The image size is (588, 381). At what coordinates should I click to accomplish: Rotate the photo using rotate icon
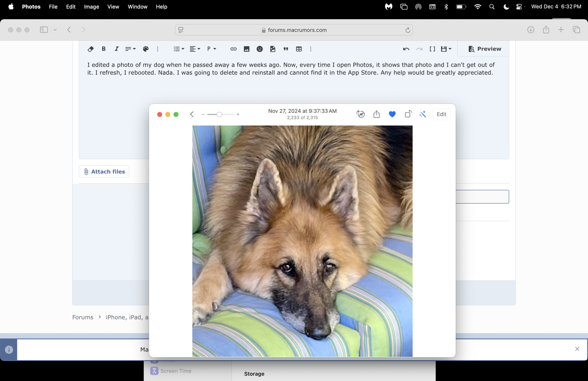pos(408,114)
